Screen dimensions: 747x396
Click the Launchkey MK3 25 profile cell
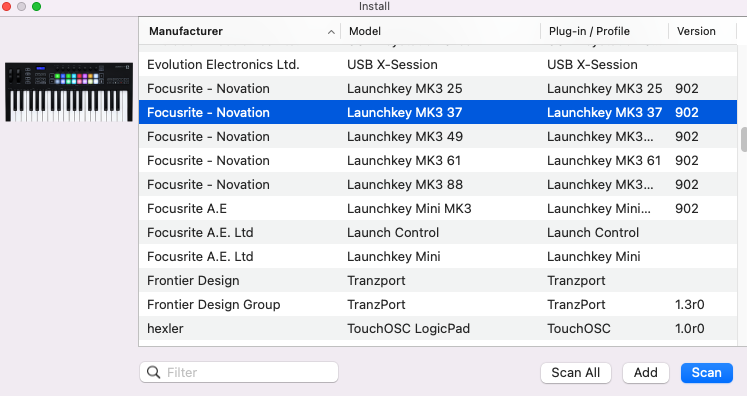(605, 88)
